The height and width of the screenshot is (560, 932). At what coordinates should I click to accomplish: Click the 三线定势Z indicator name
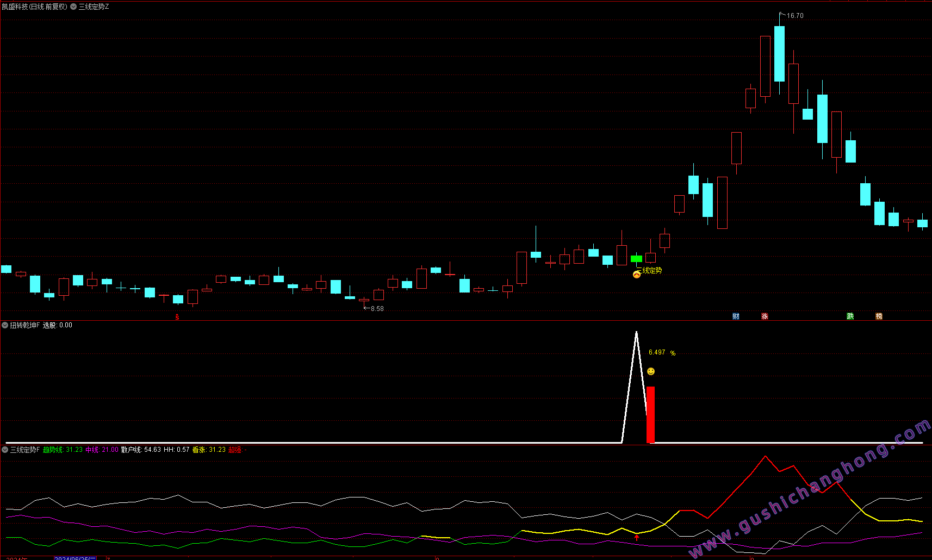[94, 7]
